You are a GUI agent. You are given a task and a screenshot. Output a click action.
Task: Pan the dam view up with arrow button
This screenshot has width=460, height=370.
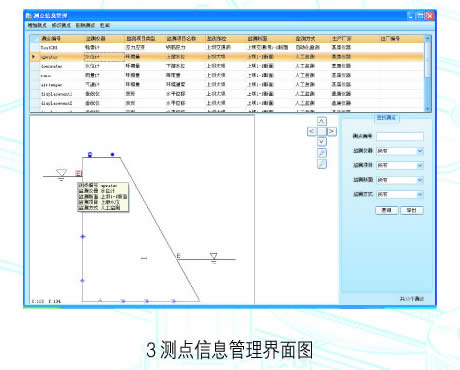322,121
